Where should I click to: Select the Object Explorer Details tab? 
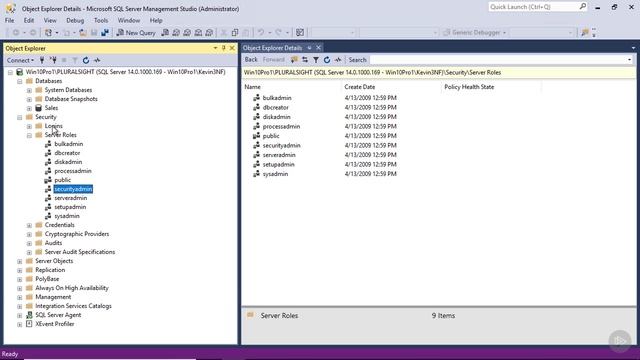[x=272, y=48]
